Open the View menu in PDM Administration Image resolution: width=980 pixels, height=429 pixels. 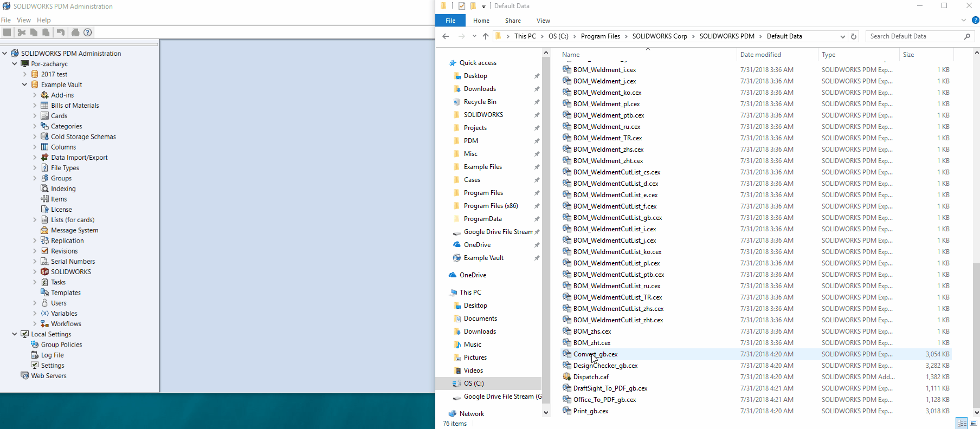coord(24,20)
